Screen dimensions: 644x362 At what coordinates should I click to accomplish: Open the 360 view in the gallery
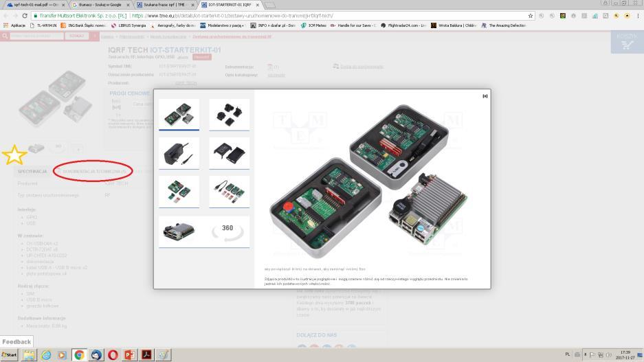pos(227,231)
